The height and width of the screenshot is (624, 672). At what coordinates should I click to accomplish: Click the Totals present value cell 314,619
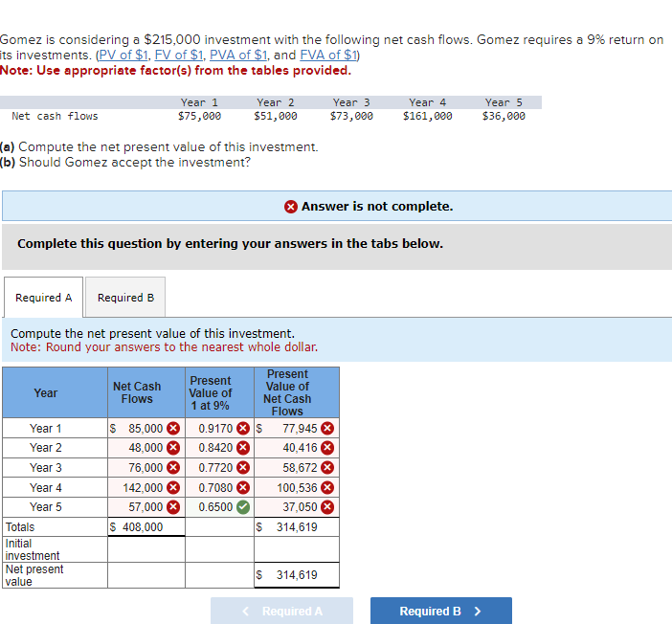pyautogui.click(x=297, y=526)
